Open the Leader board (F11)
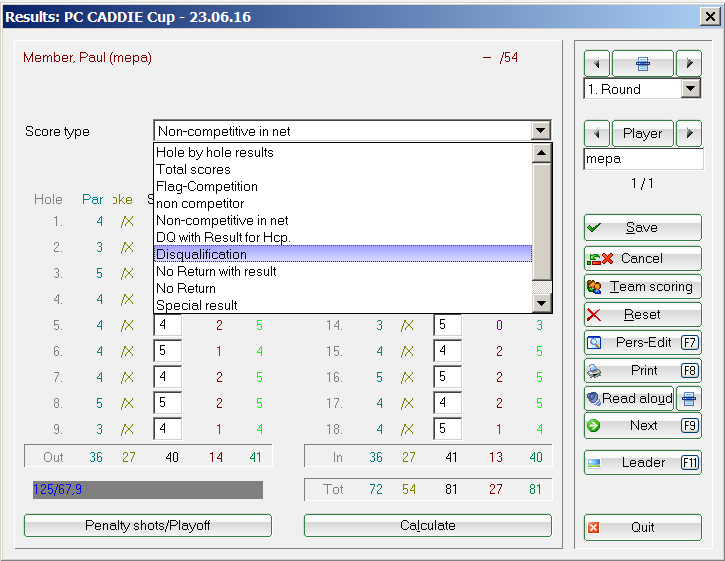This screenshot has width=725, height=561. click(x=643, y=462)
